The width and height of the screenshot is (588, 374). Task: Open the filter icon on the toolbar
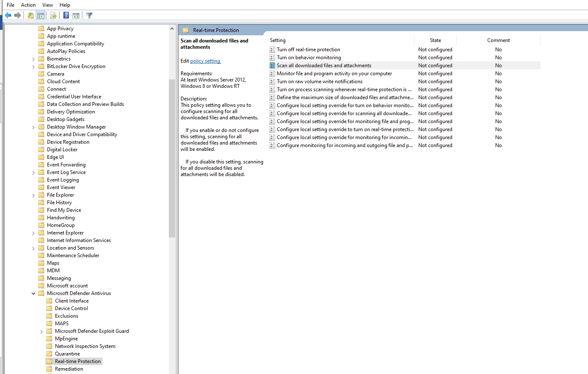[89, 15]
